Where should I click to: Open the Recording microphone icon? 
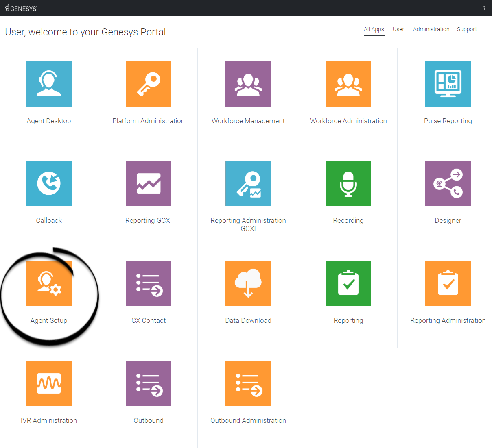click(x=348, y=183)
